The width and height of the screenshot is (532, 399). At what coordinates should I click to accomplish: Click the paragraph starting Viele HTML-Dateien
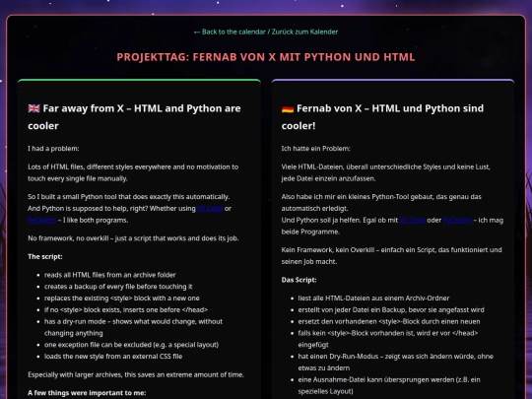tap(386, 172)
